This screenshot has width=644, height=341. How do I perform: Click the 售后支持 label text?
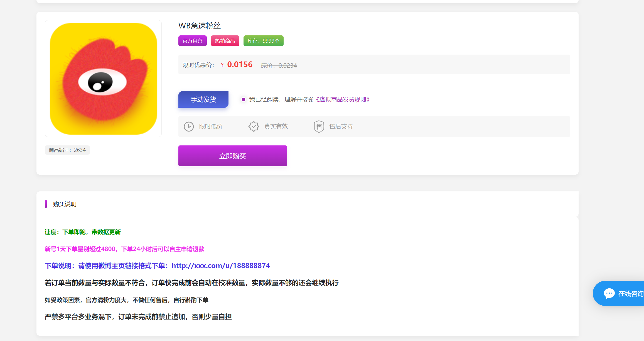tap(341, 126)
